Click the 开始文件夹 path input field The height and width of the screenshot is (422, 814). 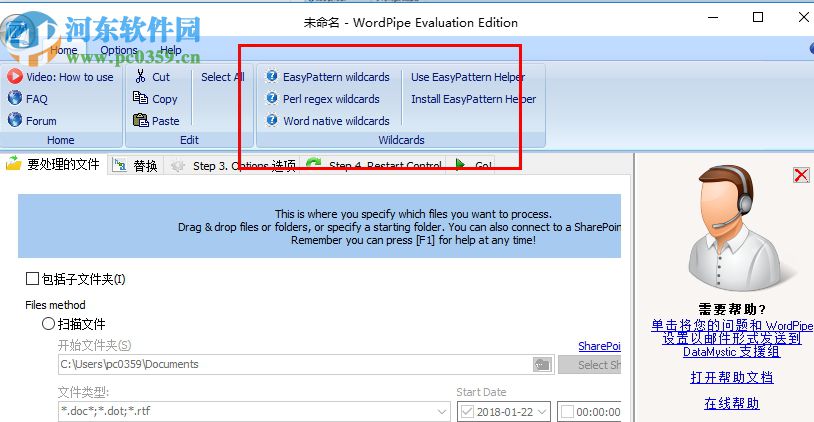click(x=294, y=364)
